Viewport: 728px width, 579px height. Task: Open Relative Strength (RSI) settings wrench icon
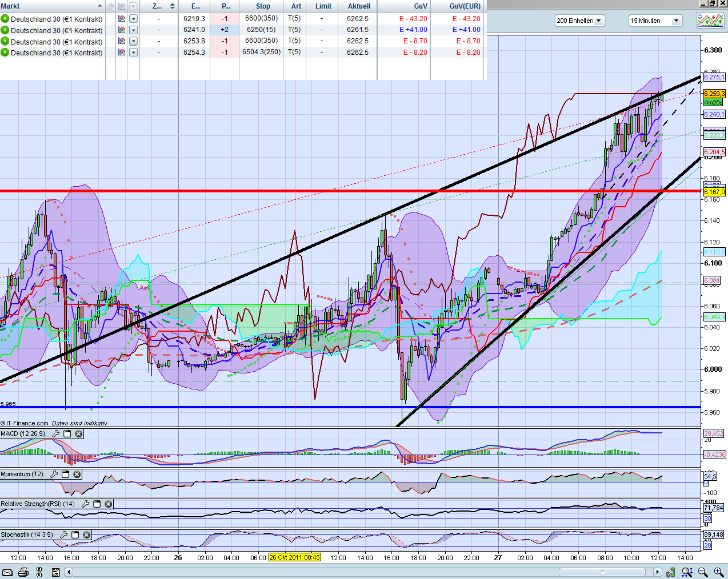[x=86, y=504]
